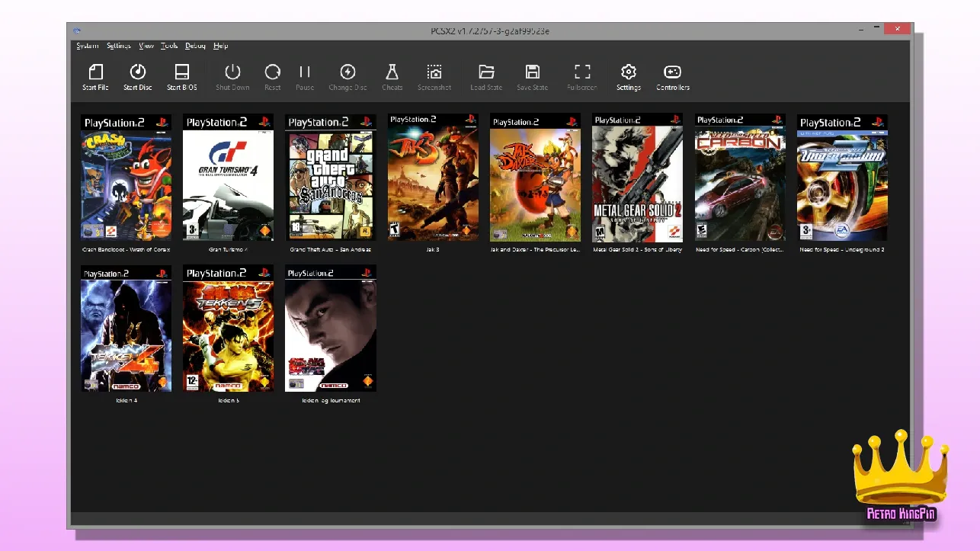Click the 'Tekken 4' title text
This screenshot has height=551, width=980.
pyautogui.click(x=127, y=400)
